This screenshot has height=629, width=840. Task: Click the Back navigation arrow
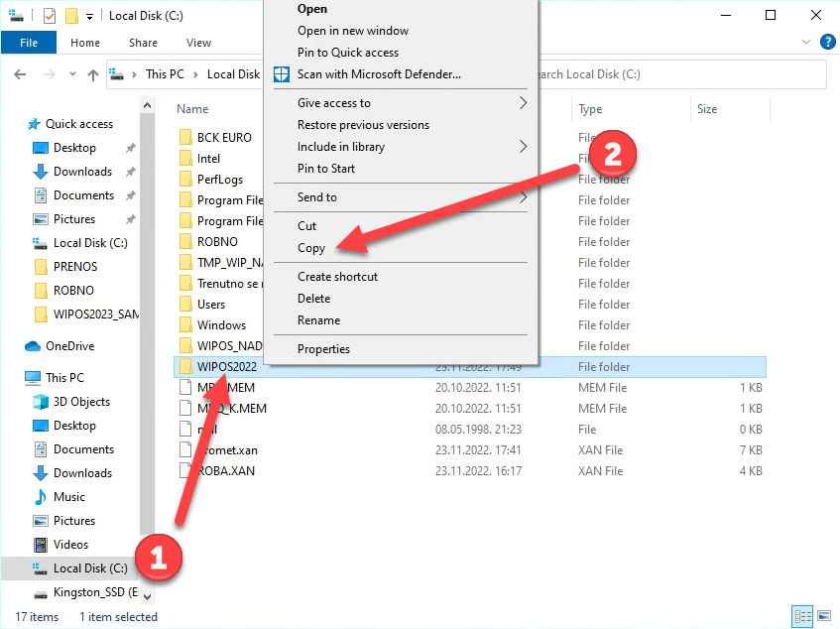[x=20, y=74]
